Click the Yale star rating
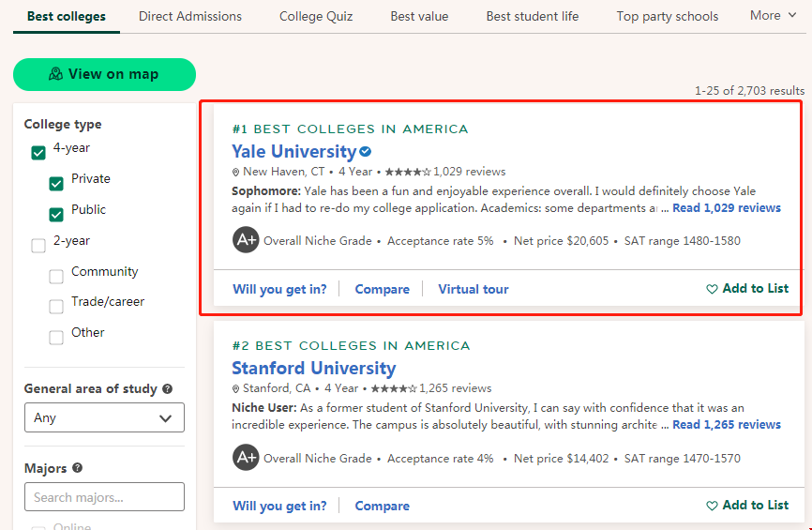812x530 pixels. (x=408, y=172)
